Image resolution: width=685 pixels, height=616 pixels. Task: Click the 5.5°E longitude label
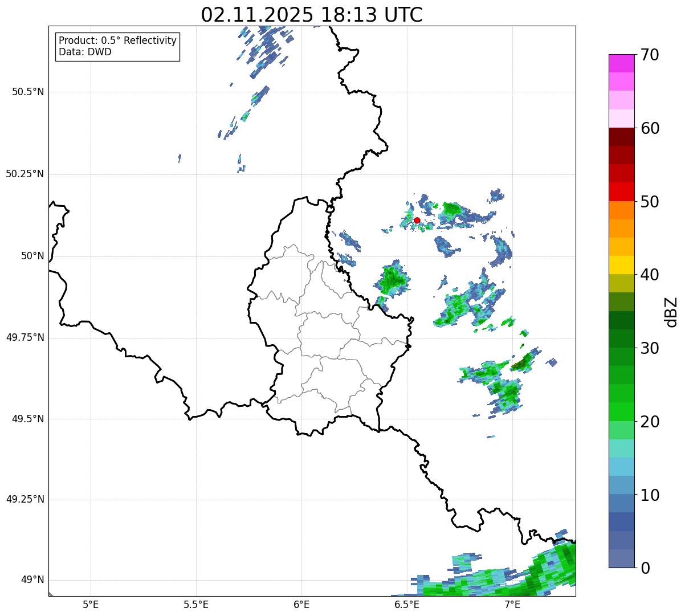pyautogui.click(x=196, y=604)
